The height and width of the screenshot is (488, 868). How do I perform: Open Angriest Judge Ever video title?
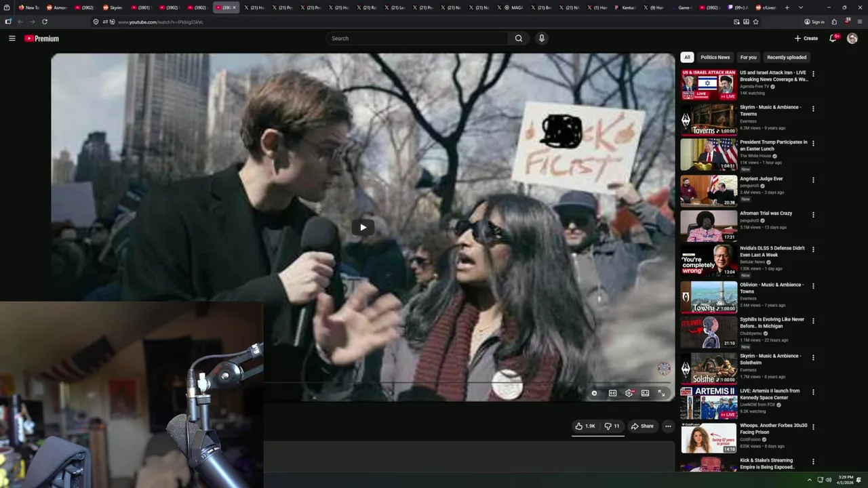click(761, 179)
